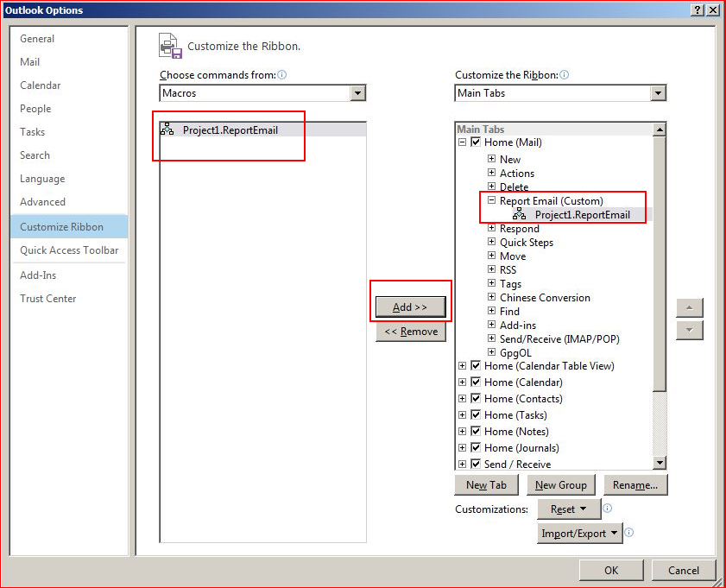The height and width of the screenshot is (588, 726).
Task: Select Project1.ReportEmail in the commands list
Action: pos(262,130)
